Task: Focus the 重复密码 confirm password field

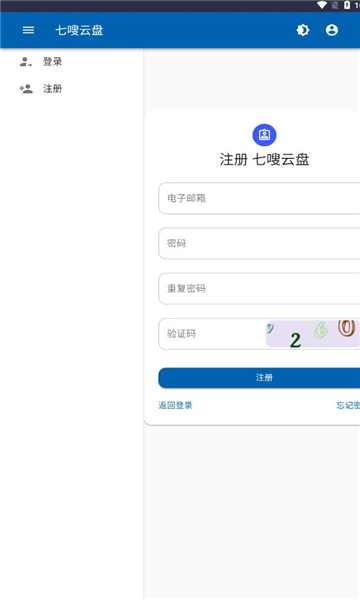Action: [x=259, y=289]
